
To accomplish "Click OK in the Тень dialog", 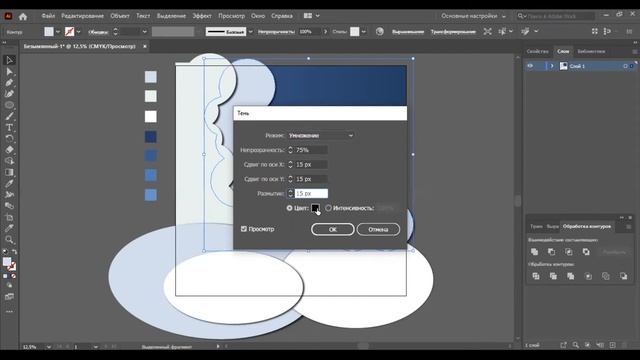I will click(333, 229).
